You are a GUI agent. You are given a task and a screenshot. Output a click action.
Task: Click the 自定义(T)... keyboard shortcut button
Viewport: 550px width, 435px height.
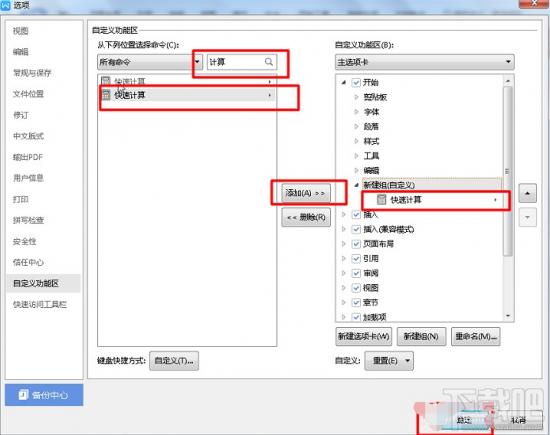174,361
